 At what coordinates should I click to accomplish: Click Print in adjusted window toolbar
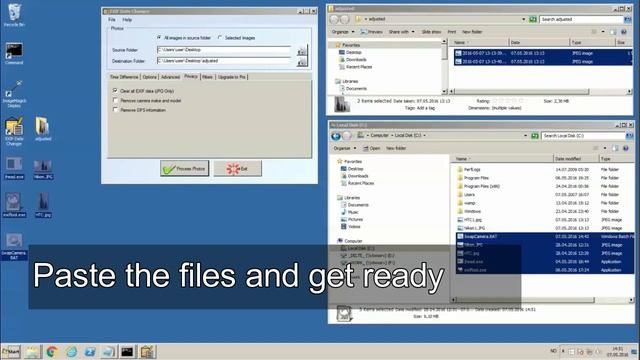click(x=451, y=32)
